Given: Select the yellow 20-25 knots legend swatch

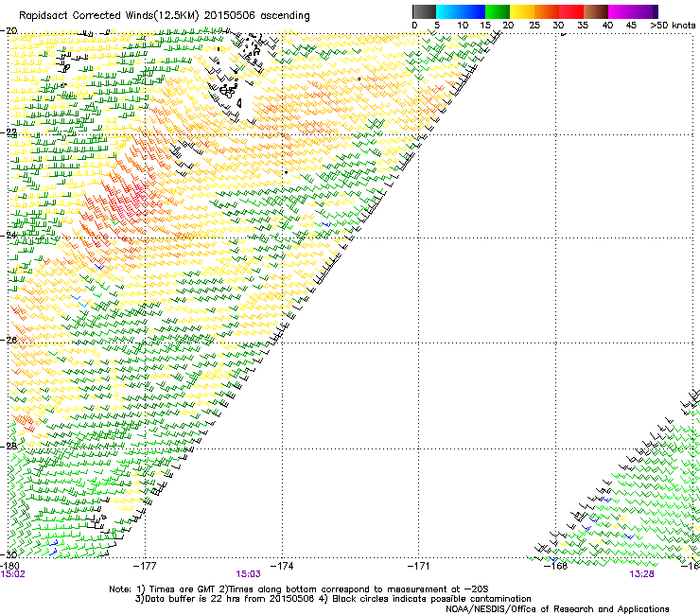Looking at the screenshot, I should [x=522, y=11].
